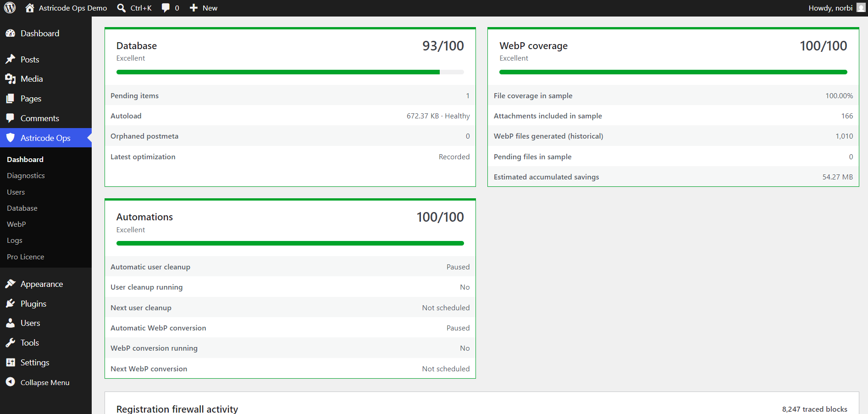The width and height of the screenshot is (868, 414).
Task: Click the Automations progress bar
Action: click(x=290, y=243)
